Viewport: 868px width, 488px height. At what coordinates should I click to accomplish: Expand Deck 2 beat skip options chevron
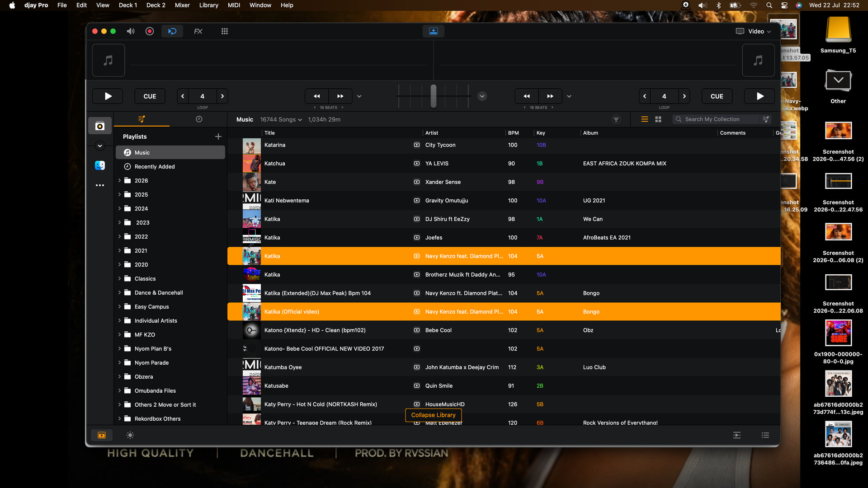pos(569,96)
